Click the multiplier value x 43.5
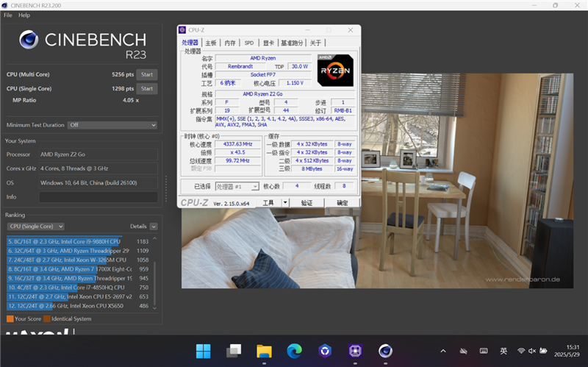The image size is (588, 367). click(x=237, y=152)
